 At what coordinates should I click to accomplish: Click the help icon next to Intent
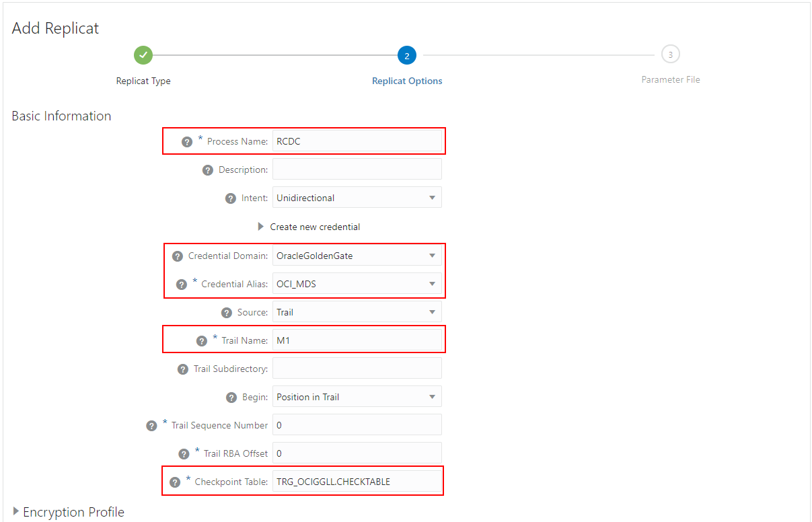point(230,198)
